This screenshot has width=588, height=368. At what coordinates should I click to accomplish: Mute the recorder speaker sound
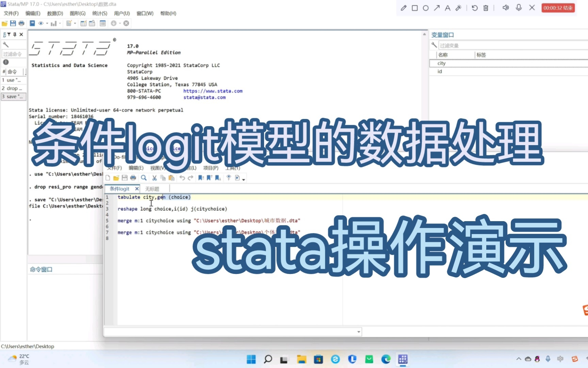coord(506,7)
